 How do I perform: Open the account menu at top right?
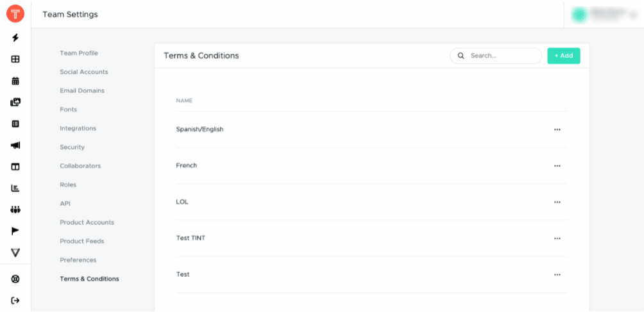[x=604, y=14]
